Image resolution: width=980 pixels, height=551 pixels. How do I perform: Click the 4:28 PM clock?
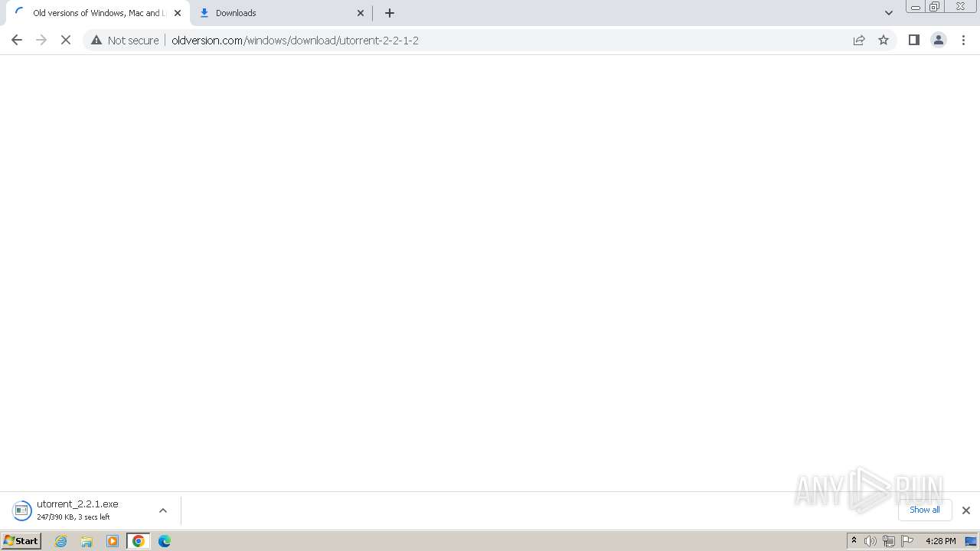pyautogui.click(x=940, y=541)
